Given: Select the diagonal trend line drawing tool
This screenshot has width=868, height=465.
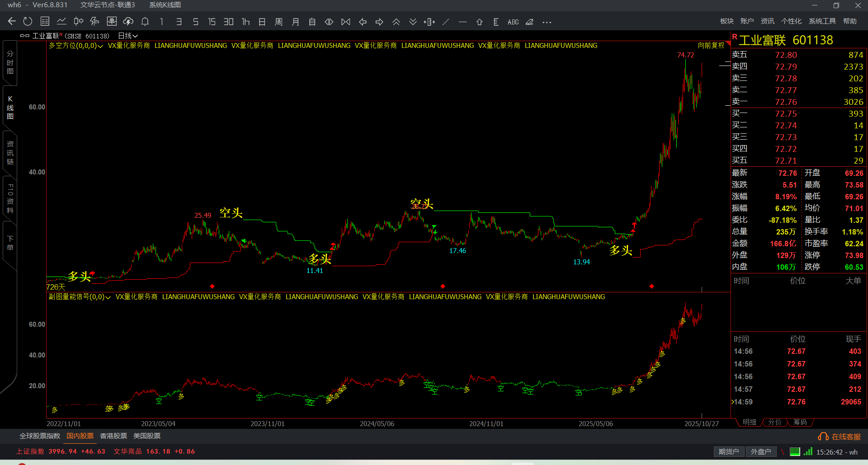Looking at the screenshot, I should (x=446, y=22).
